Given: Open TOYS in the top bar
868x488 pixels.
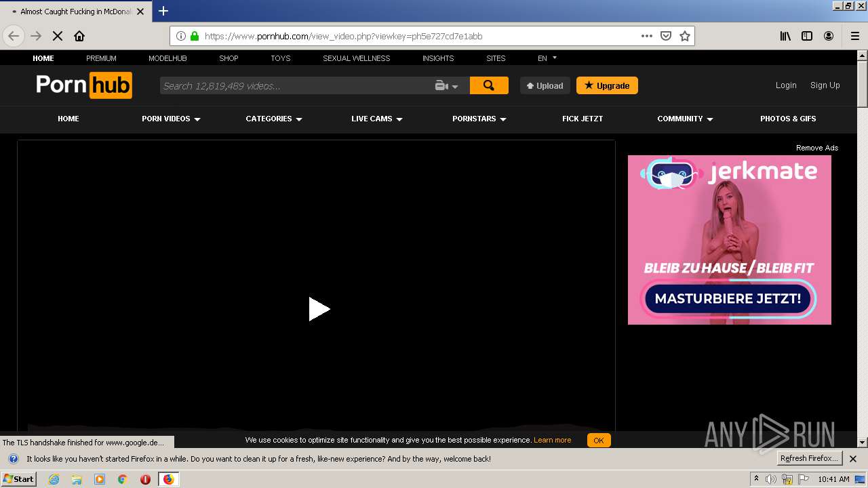Looking at the screenshot, I should [x=280, y=58].
